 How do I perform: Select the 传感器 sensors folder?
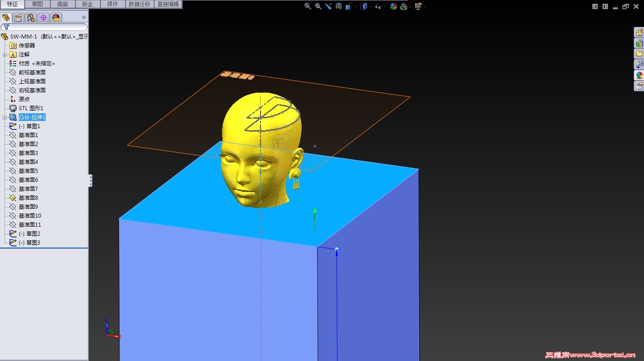22,46
